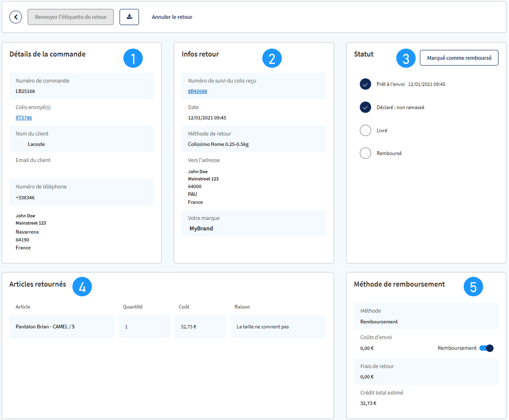
Task: Click reason La taille ne convient pas
Action: [263, 327]
